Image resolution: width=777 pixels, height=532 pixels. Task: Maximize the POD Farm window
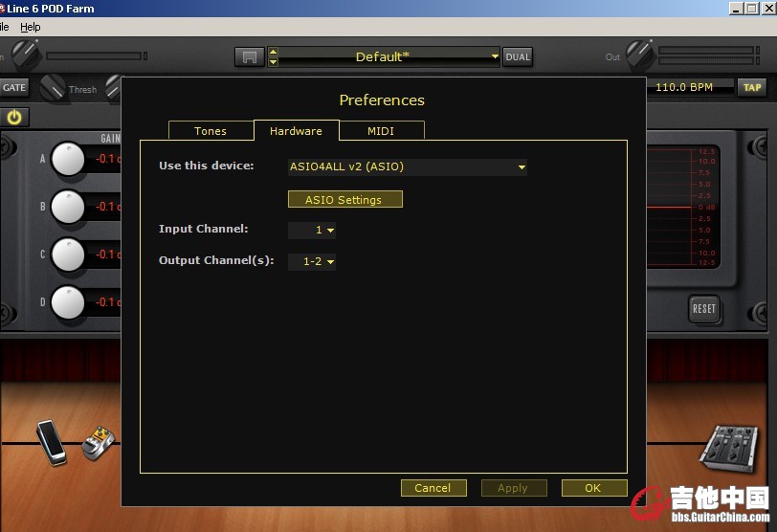(x=752, y=8)
